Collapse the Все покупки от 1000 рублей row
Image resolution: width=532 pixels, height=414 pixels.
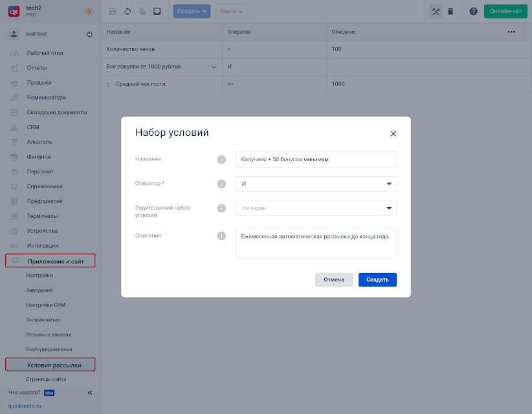coord(214,67)
